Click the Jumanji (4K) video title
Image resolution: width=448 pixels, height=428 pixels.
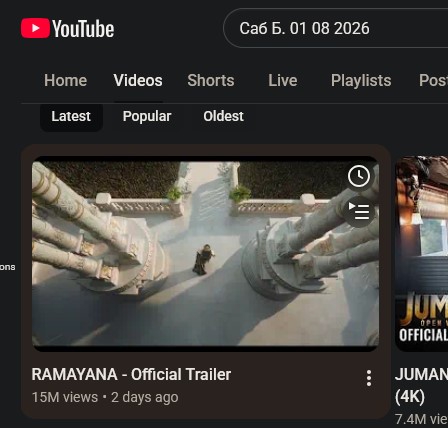click(x=421, y=385)
